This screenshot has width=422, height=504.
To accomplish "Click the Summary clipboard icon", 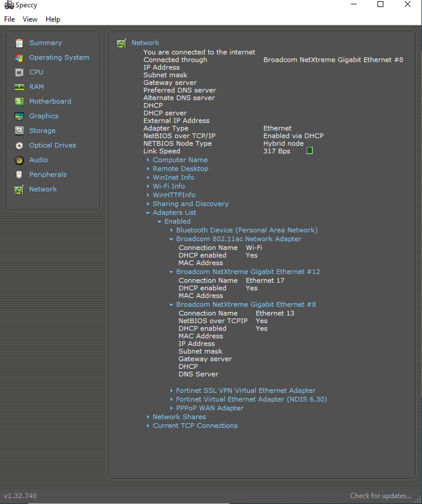I will coord(19,43).
